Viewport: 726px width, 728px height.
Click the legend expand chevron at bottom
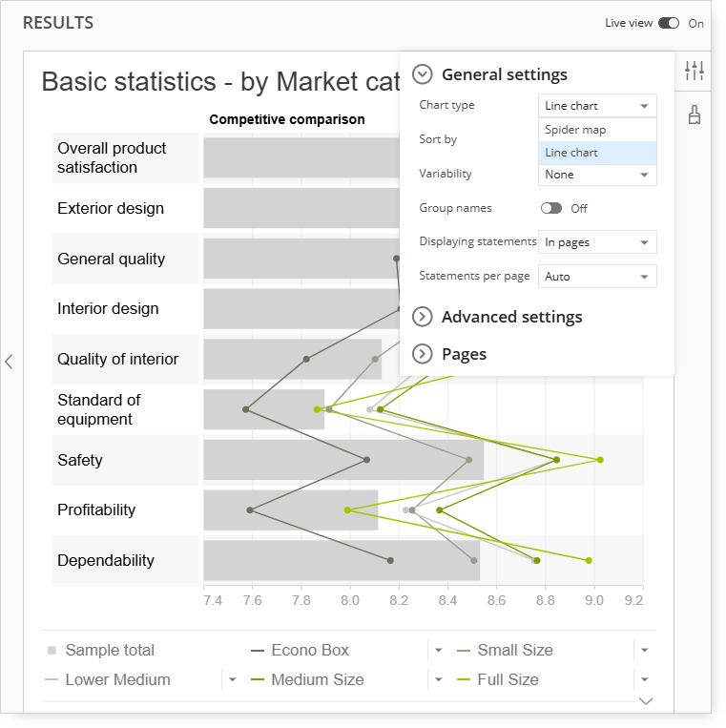point(646,700)
